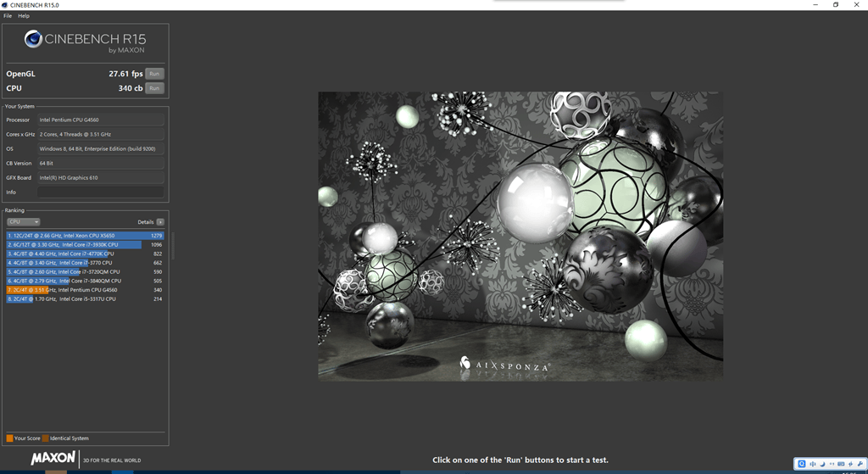Open the soft keyboard icon in IME bar
The width and height of the screenshot is (868, 474).
(x=841, y=464)
